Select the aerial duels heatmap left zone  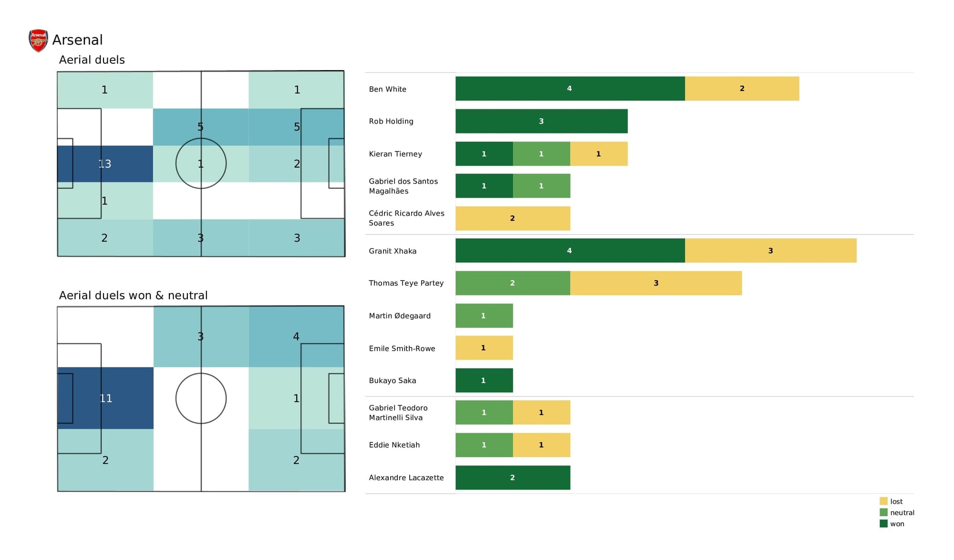coord(105,163)
